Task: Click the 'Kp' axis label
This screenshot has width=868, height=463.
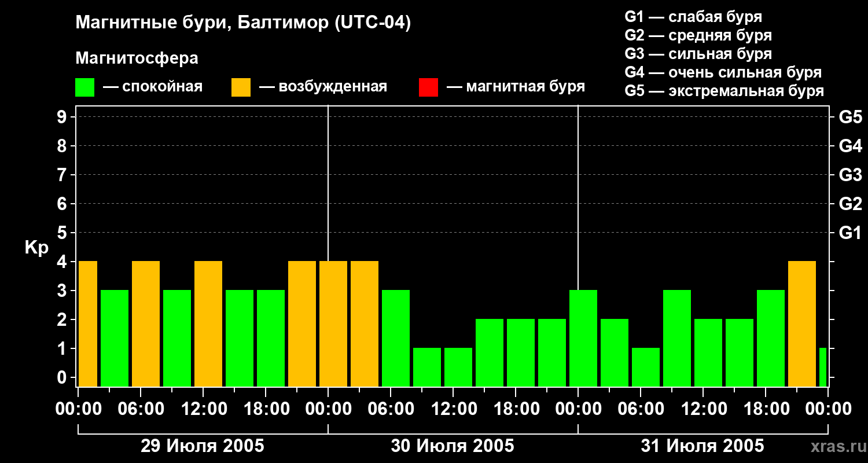Action: [x=36, y=248]
